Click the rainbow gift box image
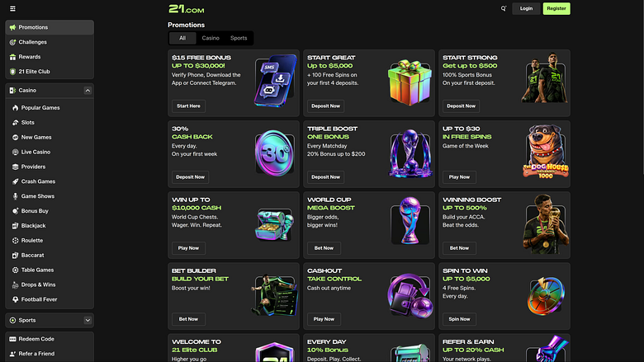This screenshot has height=362, width=644. tap(410, 82)
